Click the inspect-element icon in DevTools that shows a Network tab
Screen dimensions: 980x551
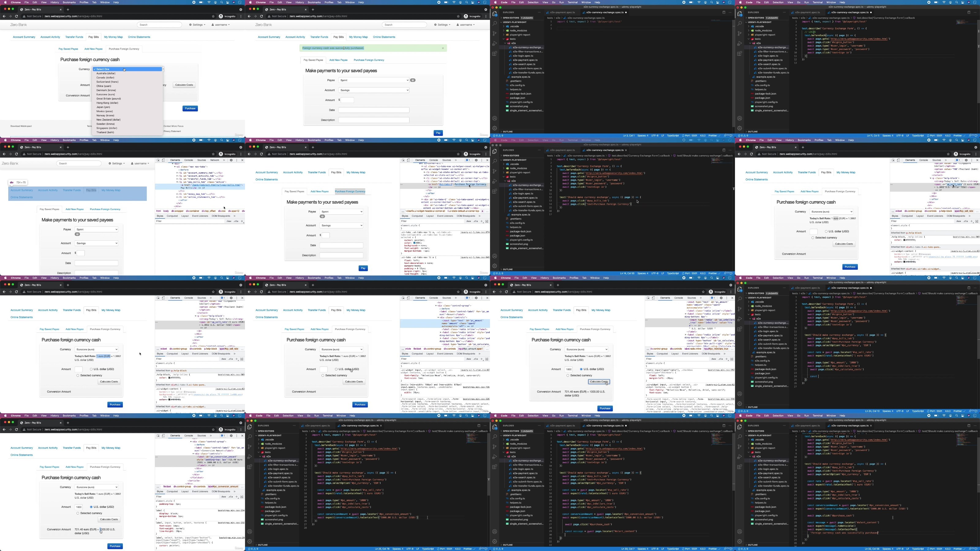(158, 160)
